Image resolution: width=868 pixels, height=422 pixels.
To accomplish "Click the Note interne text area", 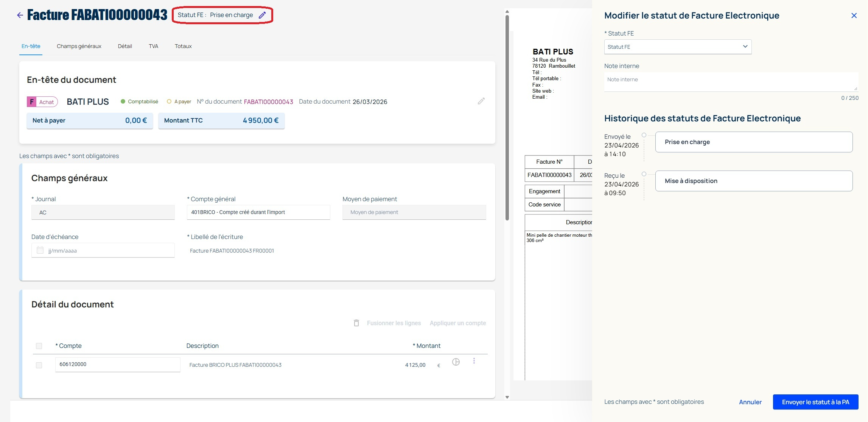I will tap(731, 82).
